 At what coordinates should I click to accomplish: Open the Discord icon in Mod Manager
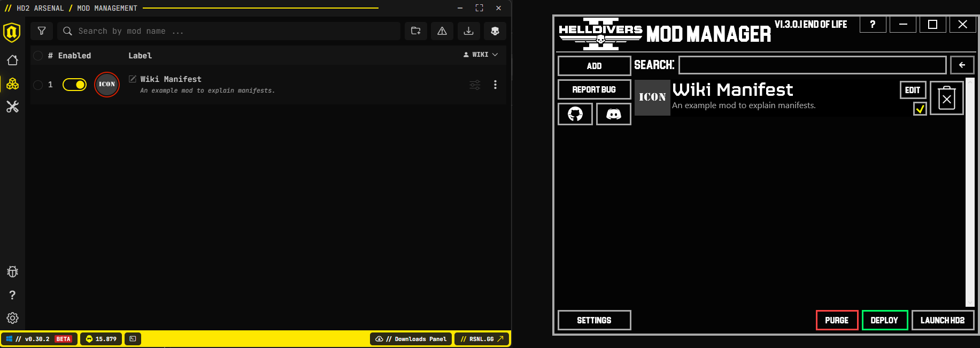(x=614, y=114)
